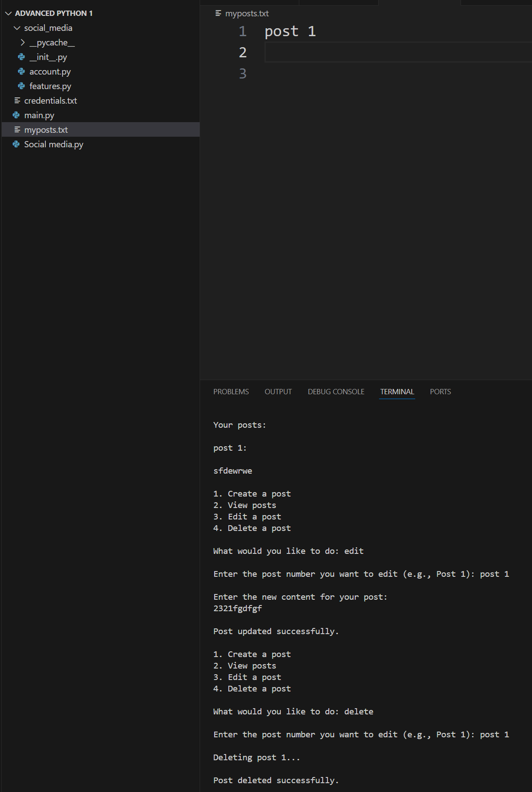Click the text file icon beside credentials.txt

tap(17, 101)
